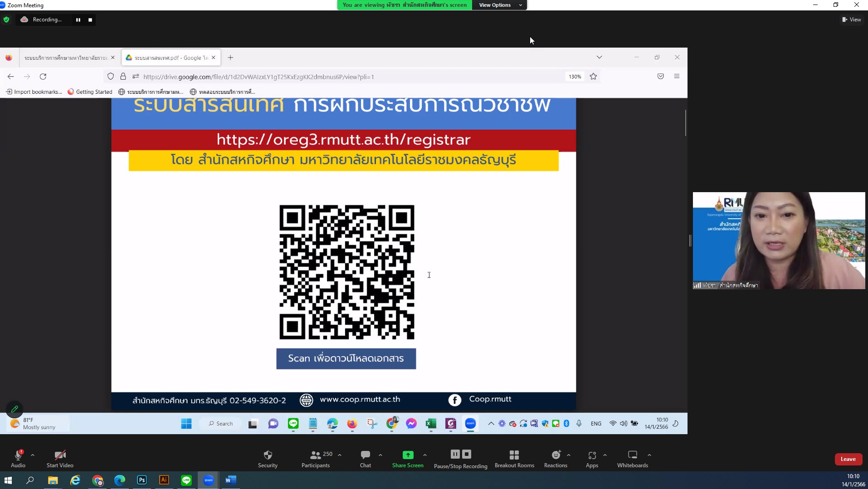
Task: Click green encryption shield icon
Action: [x=6, y=19]
